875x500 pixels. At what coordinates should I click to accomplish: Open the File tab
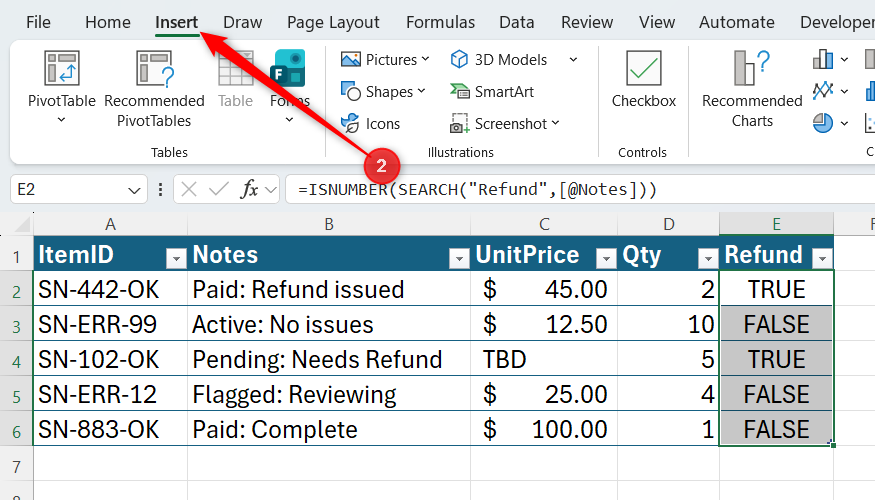[x=38, y=22]
